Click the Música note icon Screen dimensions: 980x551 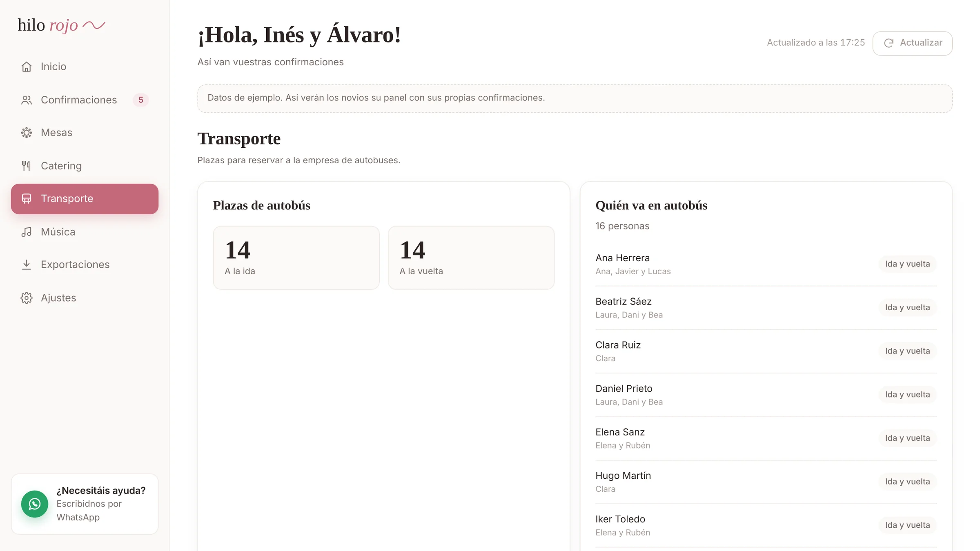pos(27,232)
